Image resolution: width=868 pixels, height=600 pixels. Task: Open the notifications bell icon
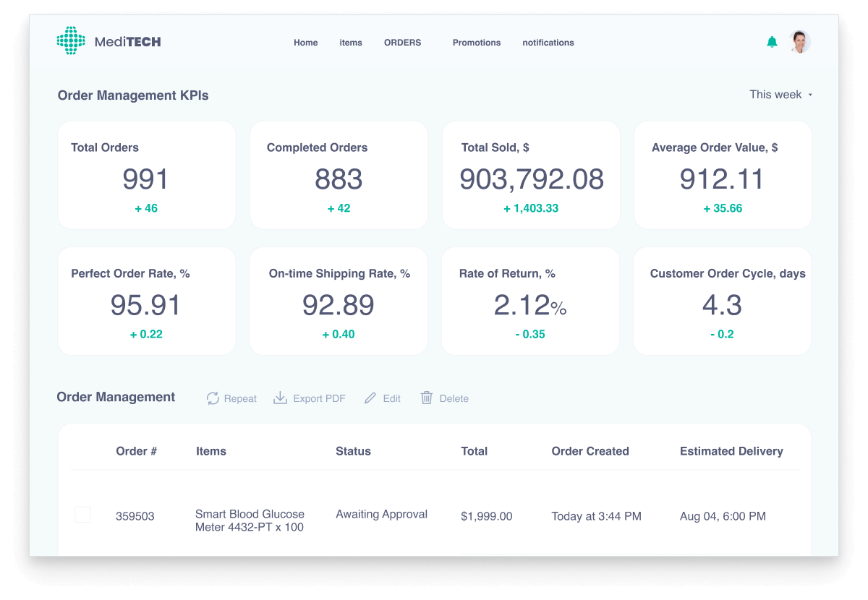772,42
